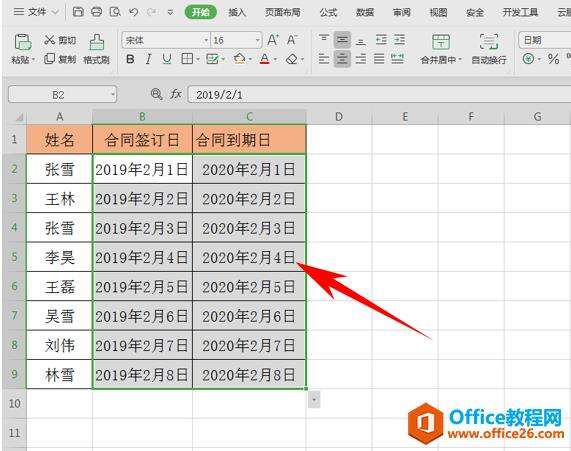Click decrease indent icon
The height and width of the screenshot is (451, 571).
pyautogui.click(x=381, y=39)
